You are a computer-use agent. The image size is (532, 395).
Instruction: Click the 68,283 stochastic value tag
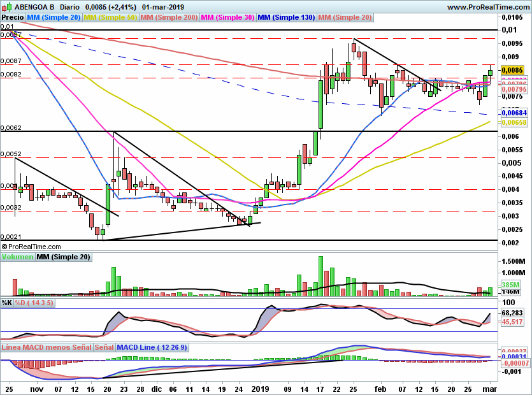point(512,313)
